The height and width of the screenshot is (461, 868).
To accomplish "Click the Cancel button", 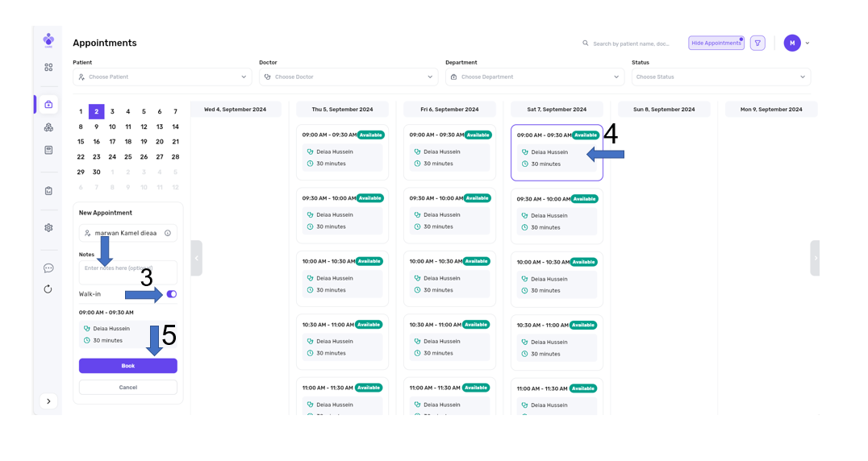I will 127,388.
